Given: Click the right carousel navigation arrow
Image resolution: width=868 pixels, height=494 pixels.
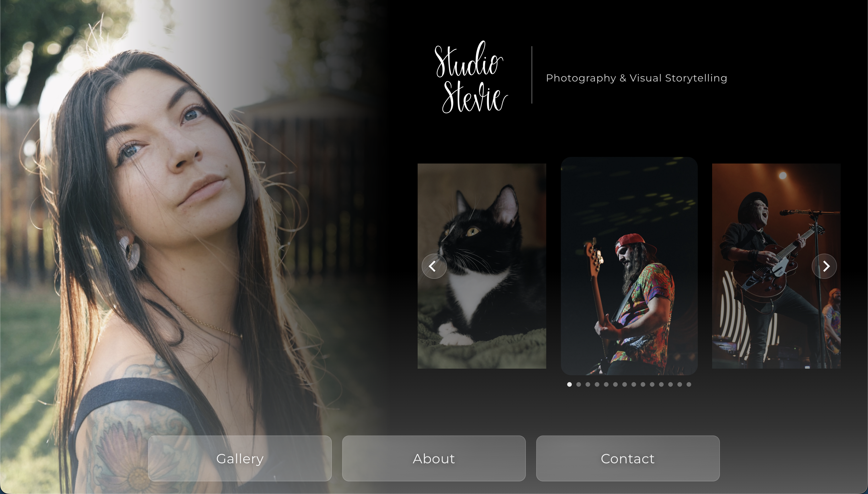Looking at the screenshot, I should (825, 266).
